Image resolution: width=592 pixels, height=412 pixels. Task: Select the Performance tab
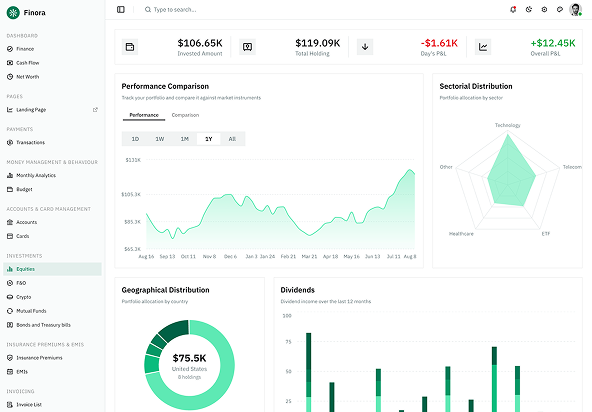144,115
